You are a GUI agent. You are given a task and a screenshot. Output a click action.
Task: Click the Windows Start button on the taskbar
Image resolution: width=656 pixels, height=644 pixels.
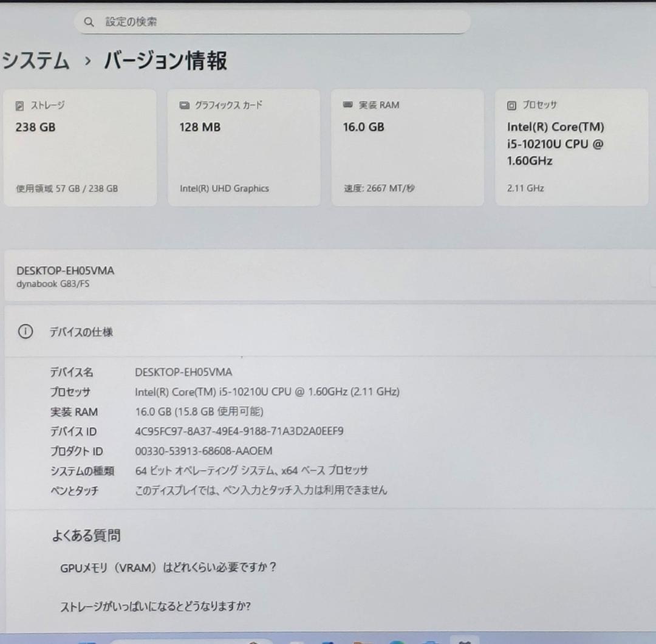[x=298, y=639]
